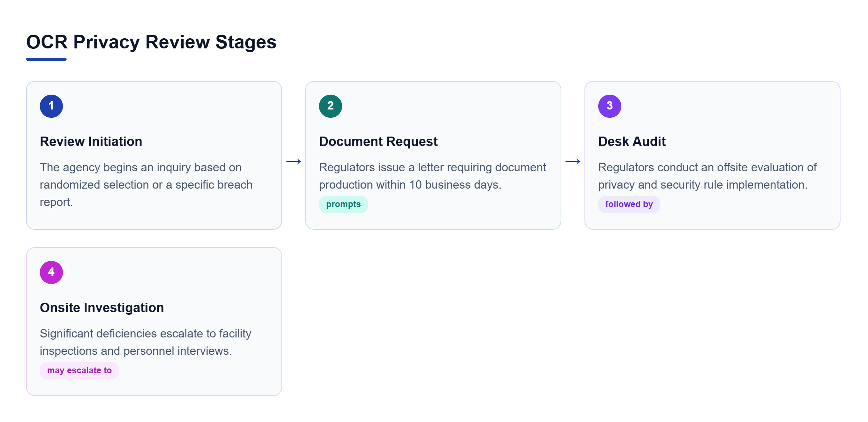
Task: Click the 'Desk Audit' heading
Action: point(632,142)
